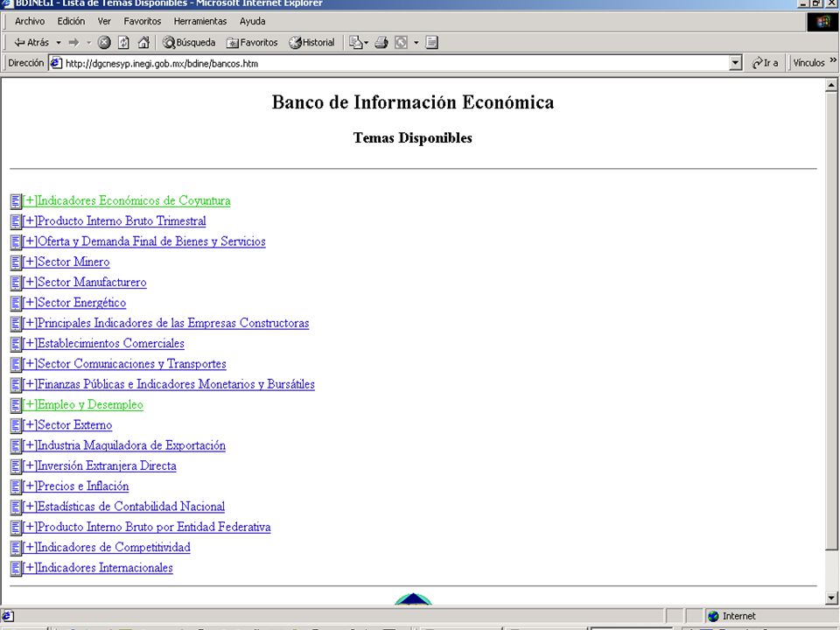Open the Indicadores de Competitividad link text

(114, 547)
